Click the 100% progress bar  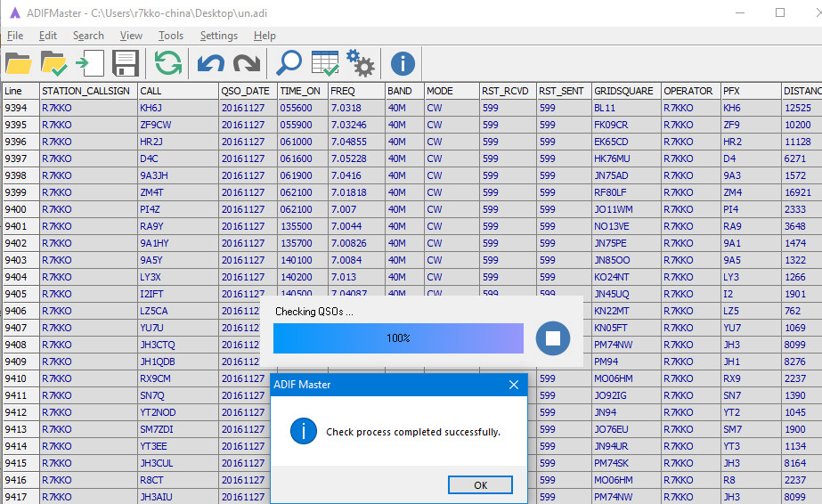(398, 338)
